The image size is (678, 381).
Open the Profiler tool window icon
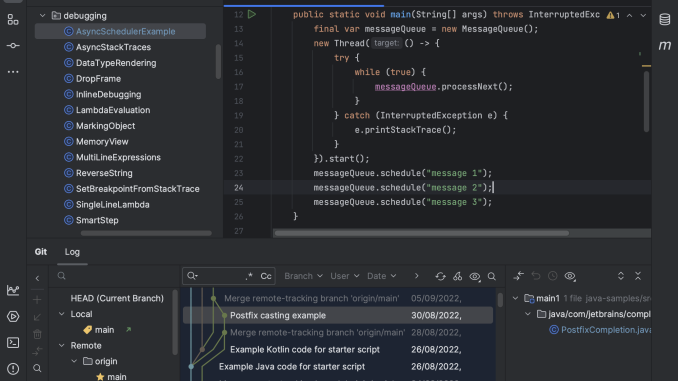pos(13,290)
